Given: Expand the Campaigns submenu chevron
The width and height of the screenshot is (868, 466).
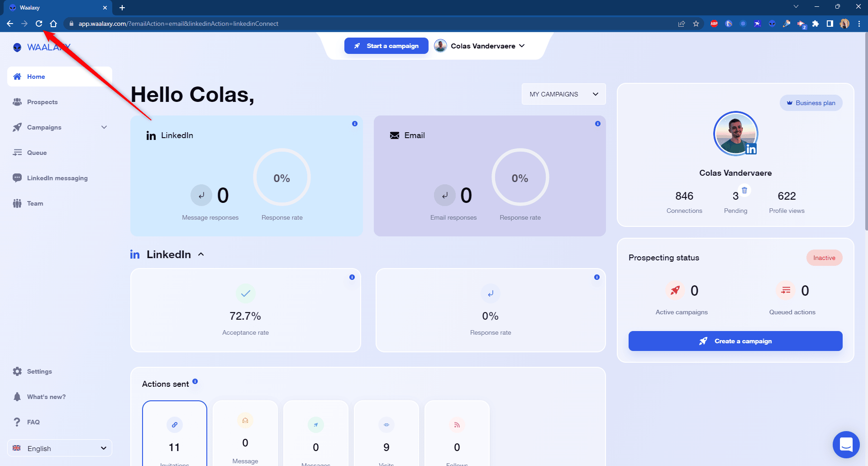Looking at the screenshot, I should point(104,127).
